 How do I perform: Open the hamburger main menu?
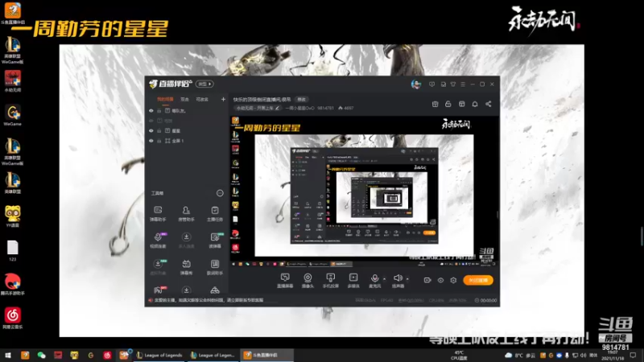pyautogui.click(x=463, y=84)
